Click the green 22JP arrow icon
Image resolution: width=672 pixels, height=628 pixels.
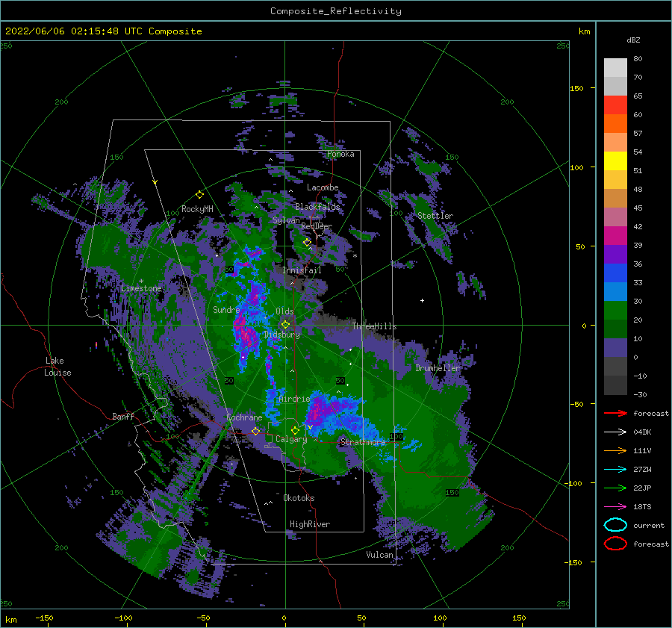pyautogui.click(x=615, y=488)
